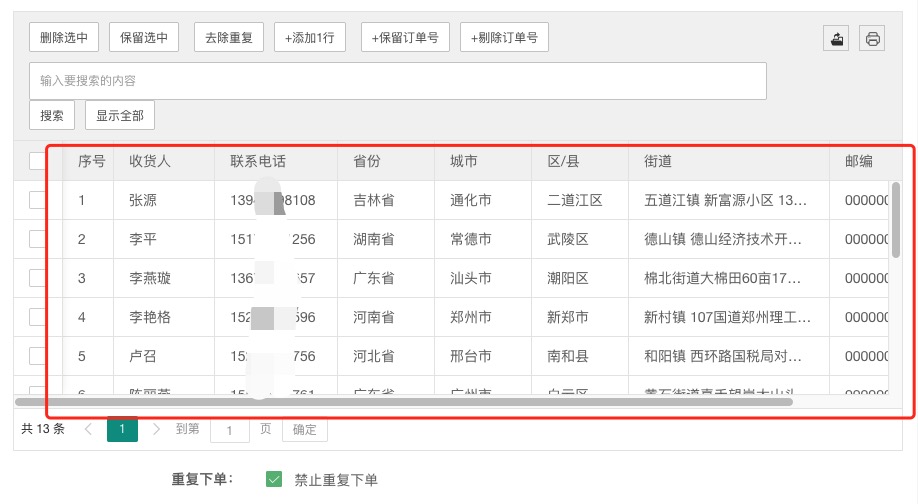This screenshot has height=504, width=918.
Task: Click the +剔除订单号 button
Action: (504, 38)
